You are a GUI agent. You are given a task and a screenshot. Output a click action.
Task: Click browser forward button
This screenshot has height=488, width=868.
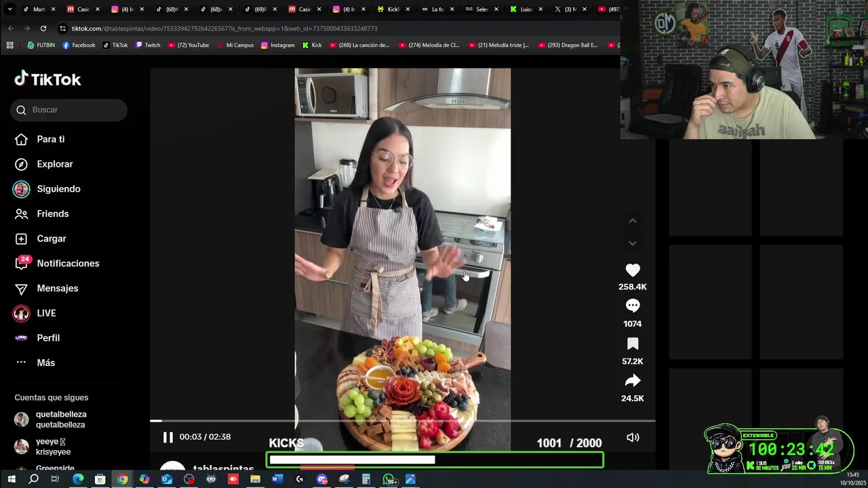click(x=26, y=28)
